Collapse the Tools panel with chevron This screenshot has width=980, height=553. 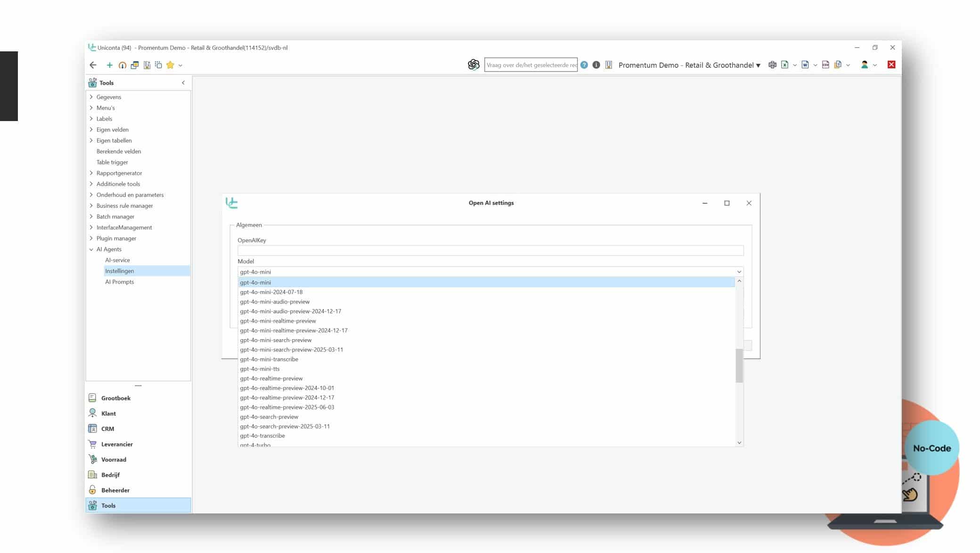[x=183, y=83]
